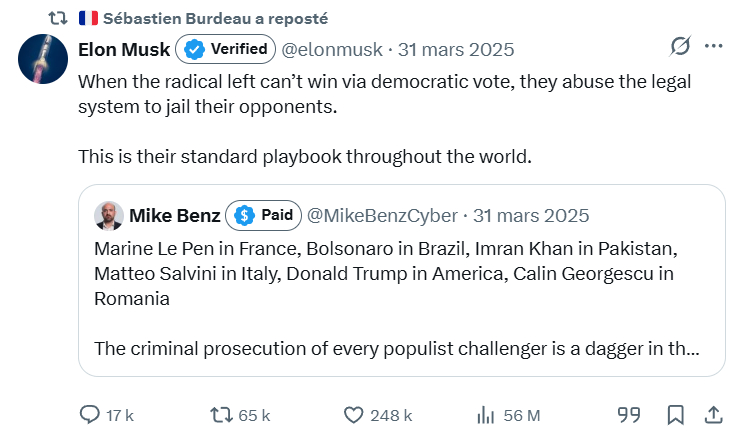This screenshot has height=447, width=738.
Task: Click the share upload icon
Action: coord(714,414)
